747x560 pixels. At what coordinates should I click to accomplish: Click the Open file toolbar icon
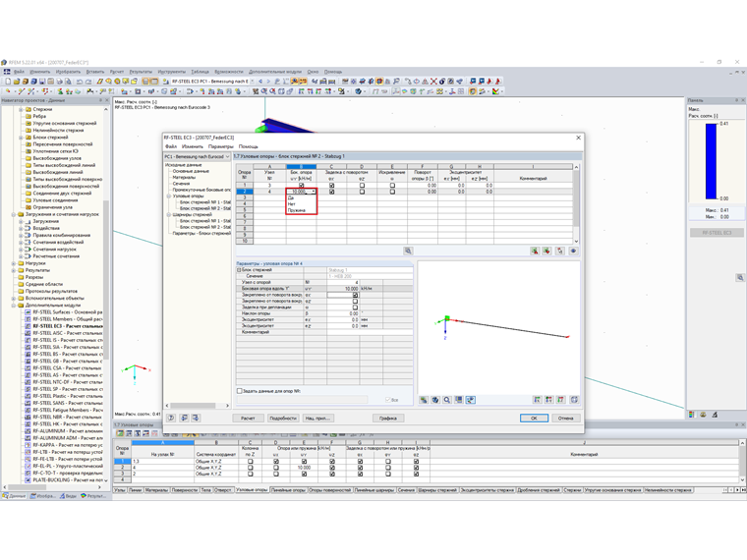click(17, 82)
